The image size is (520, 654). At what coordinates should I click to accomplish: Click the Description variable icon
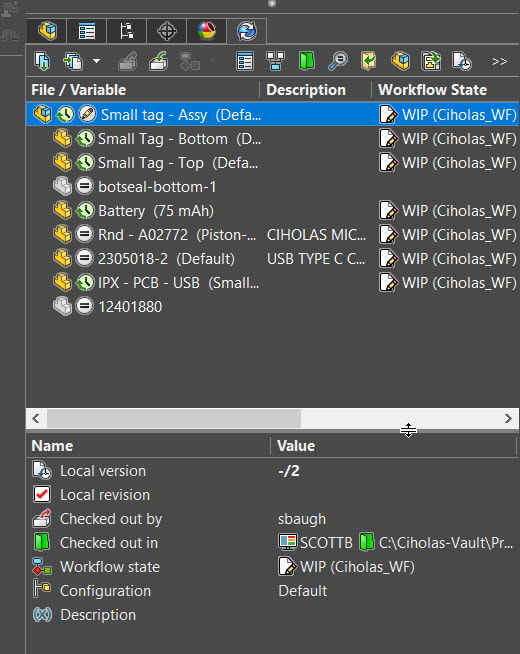pyautogui.click(x=42, y=615)
